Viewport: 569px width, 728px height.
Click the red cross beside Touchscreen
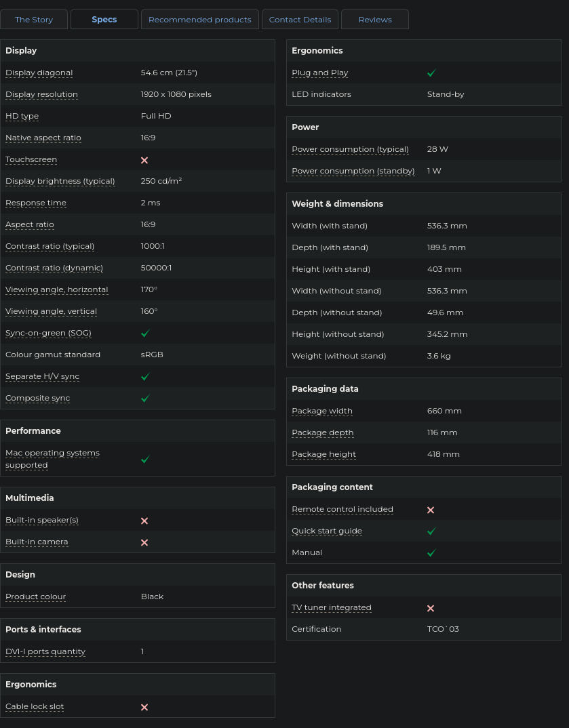click(144, 160)
